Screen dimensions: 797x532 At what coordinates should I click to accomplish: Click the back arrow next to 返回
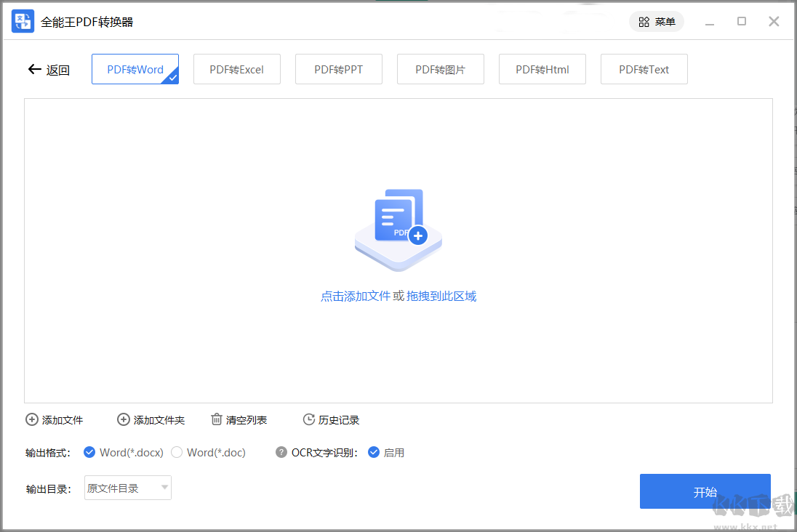click(33, 69)
